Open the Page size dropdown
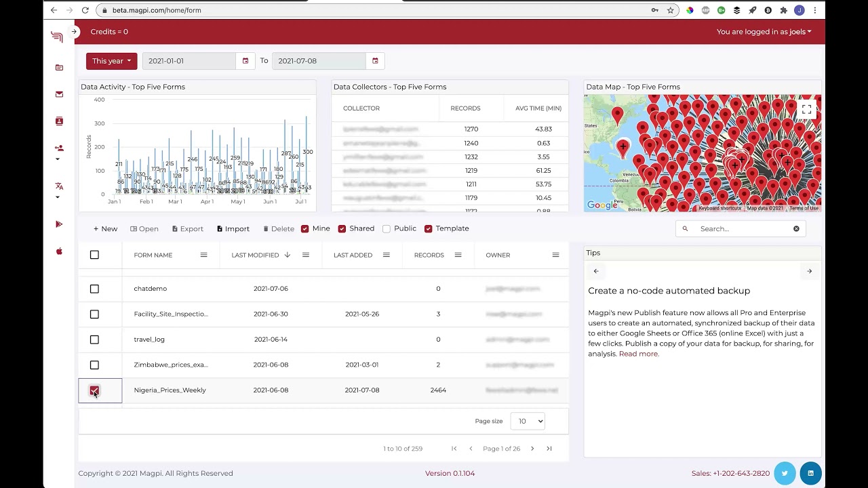This screenshot has width=868, height=488. tap(528, 422)
